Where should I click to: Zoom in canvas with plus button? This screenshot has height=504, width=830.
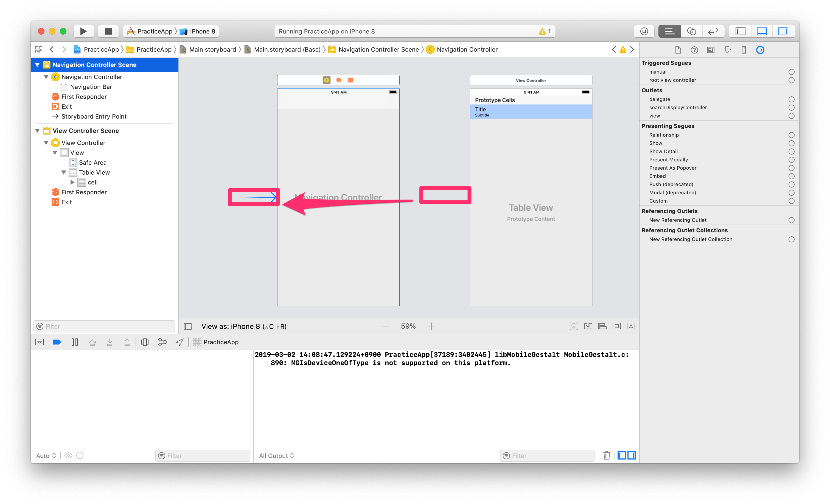pyautogui.click(x=431, y=326)
